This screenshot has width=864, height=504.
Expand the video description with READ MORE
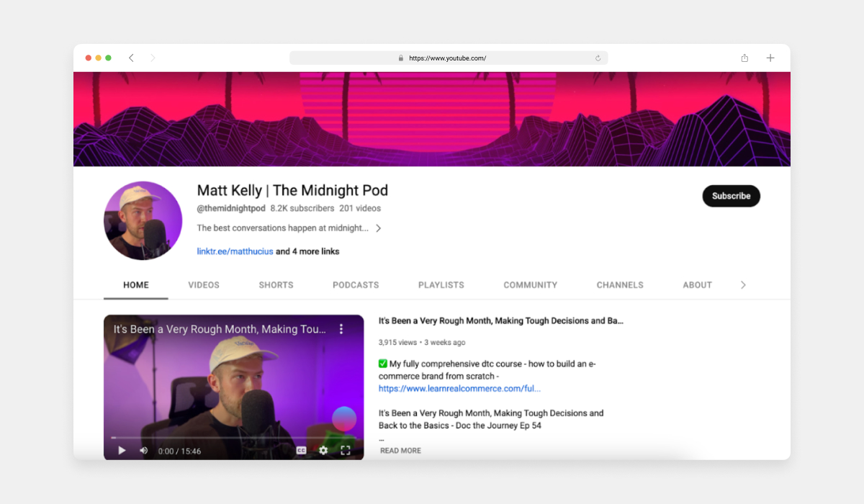click(x=400, y=450)
